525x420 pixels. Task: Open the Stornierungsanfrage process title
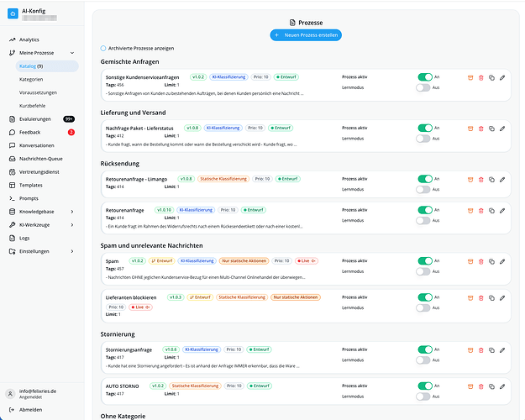tap(129, 350)
